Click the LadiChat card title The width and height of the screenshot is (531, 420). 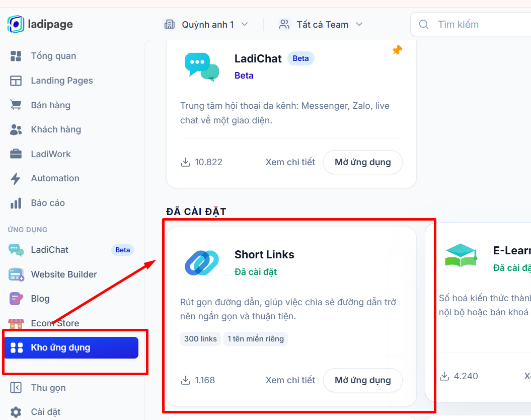click(258, 58)
